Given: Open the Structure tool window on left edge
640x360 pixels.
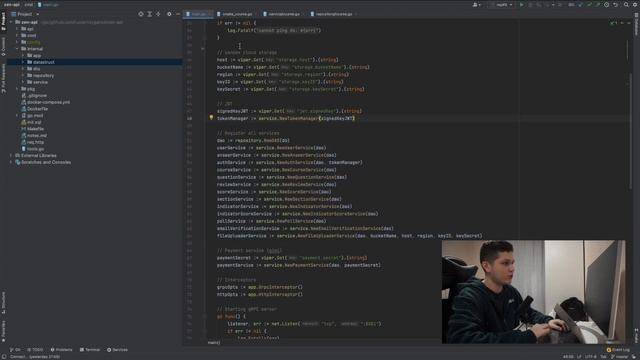Looking at the screenshot, I should click(x=3, y=302).
